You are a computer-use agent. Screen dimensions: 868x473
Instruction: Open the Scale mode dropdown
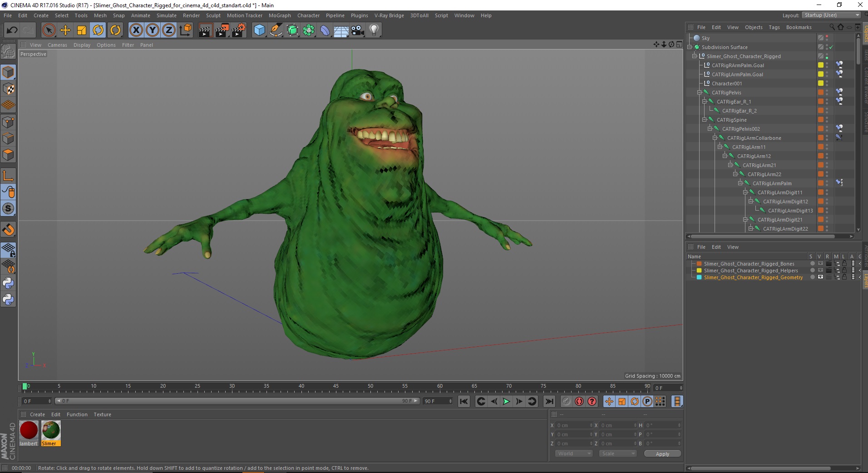(x=617, y=453)
